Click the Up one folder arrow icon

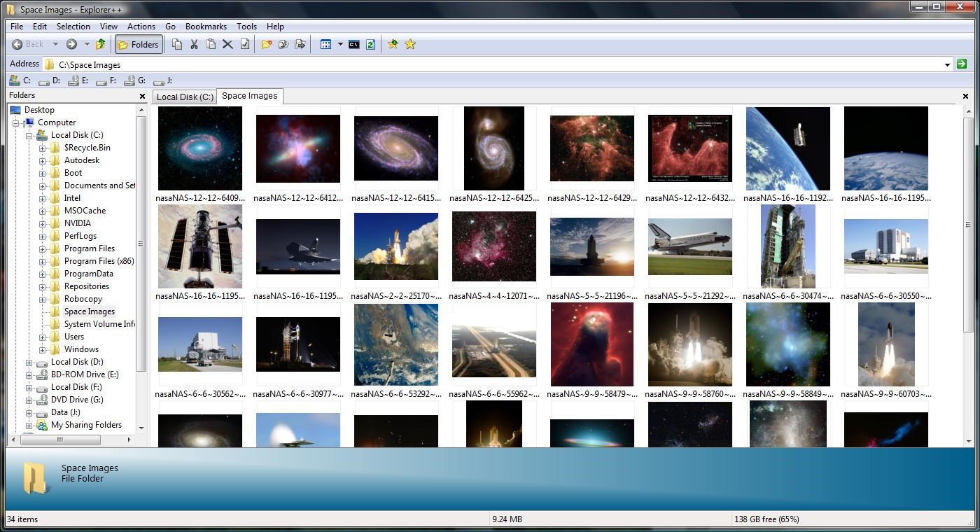[101, 44]
